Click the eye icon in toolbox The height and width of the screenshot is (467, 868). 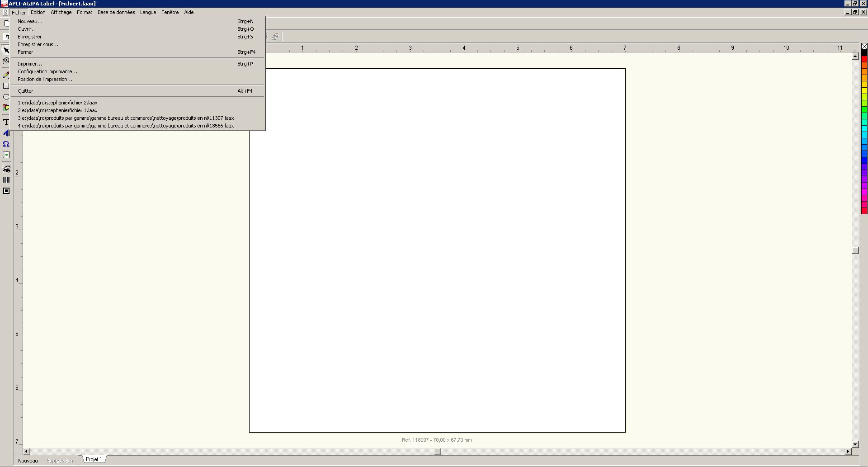pos(6,169)
